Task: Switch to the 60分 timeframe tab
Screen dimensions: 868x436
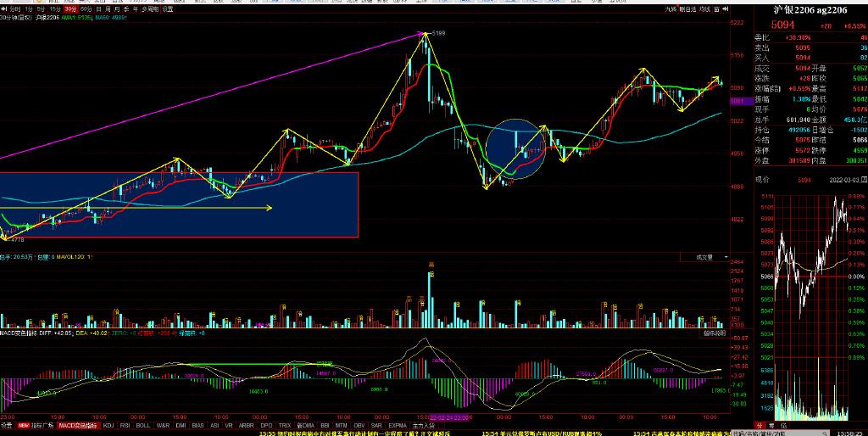Action: (86, 8)
